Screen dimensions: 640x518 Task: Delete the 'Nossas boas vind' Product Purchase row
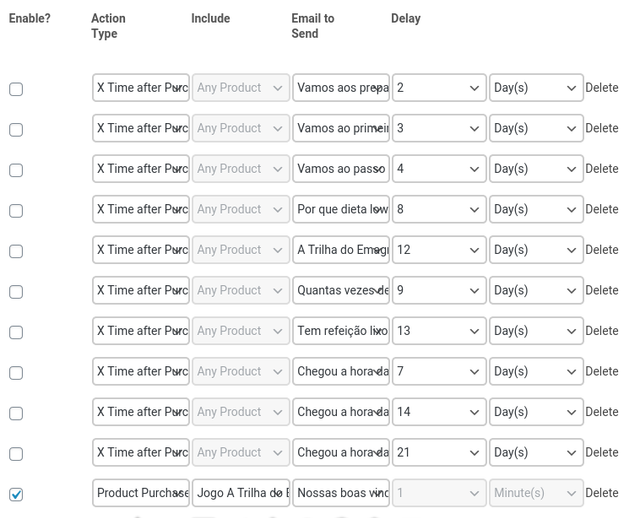(x=602, y=493)
